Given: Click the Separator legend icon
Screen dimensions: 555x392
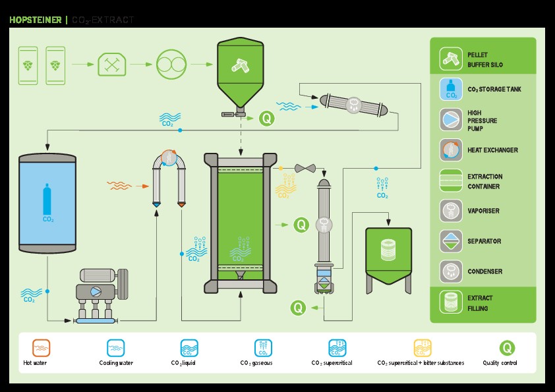Looking at the screenshot, I should (451, 242).
